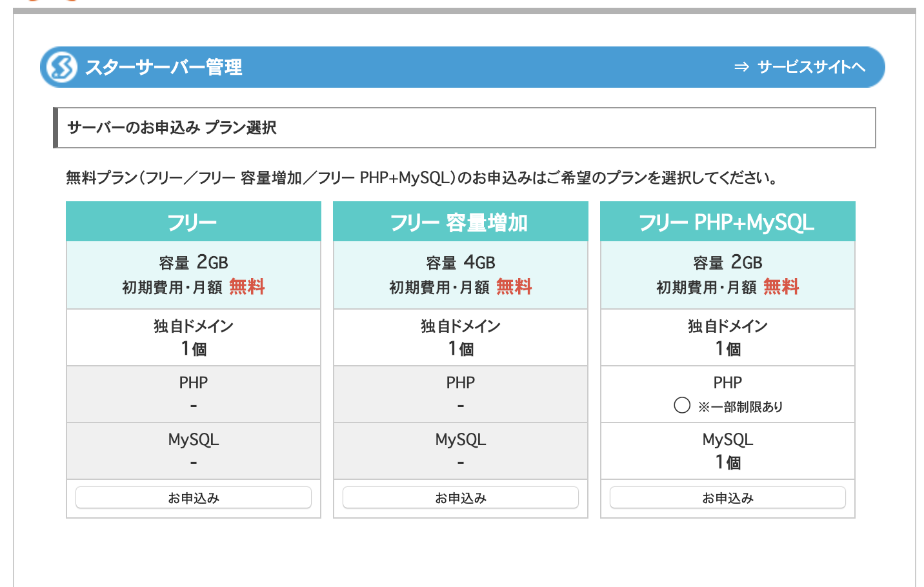
Task: Click お申込み button for フリー 容量増加 plan
Action: [461, 497]
